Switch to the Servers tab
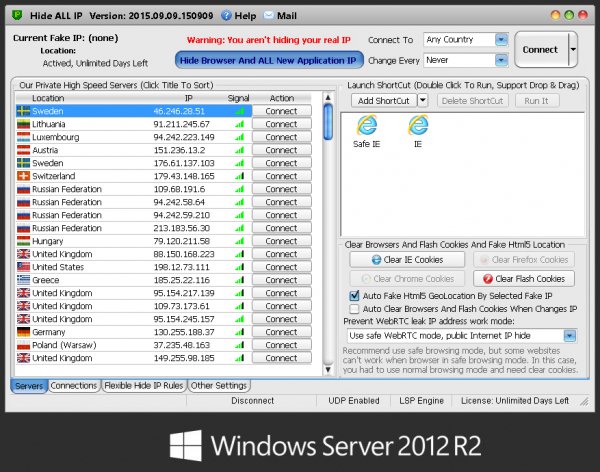 pyautogui.click(x=29, y=386)
